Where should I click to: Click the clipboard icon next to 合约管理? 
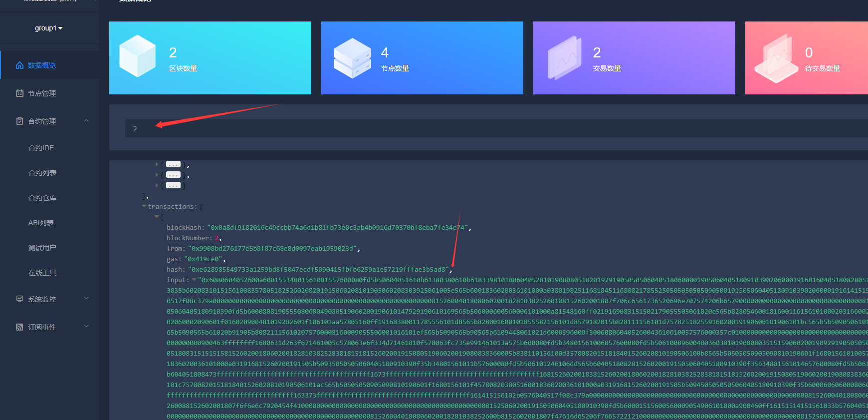point(19,121)
